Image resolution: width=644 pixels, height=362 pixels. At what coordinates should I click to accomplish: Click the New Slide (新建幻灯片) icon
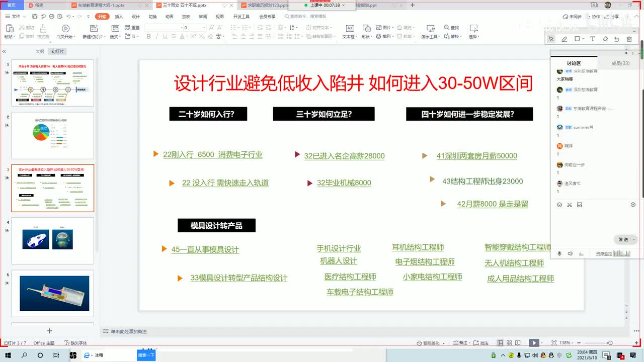click(x=94, y=29)
